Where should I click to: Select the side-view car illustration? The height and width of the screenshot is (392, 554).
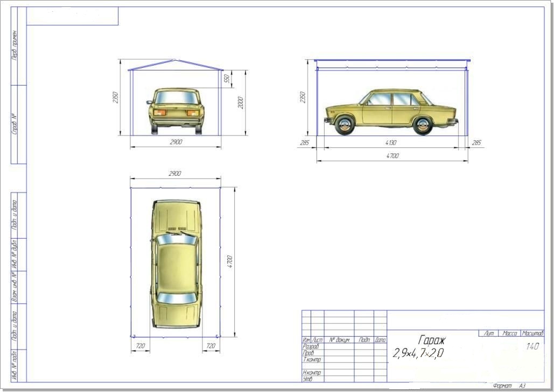[391, 112]
